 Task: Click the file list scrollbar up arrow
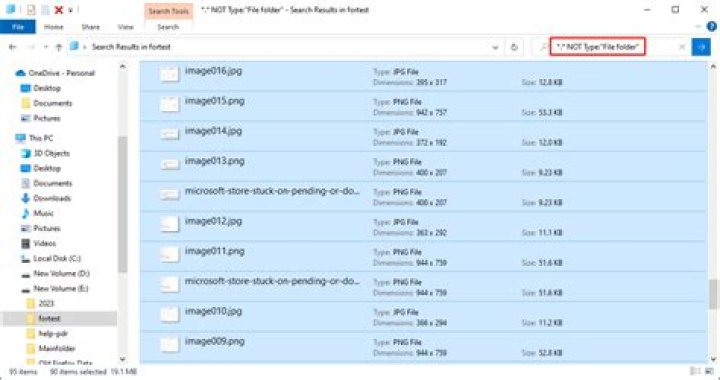coord(713,67)
